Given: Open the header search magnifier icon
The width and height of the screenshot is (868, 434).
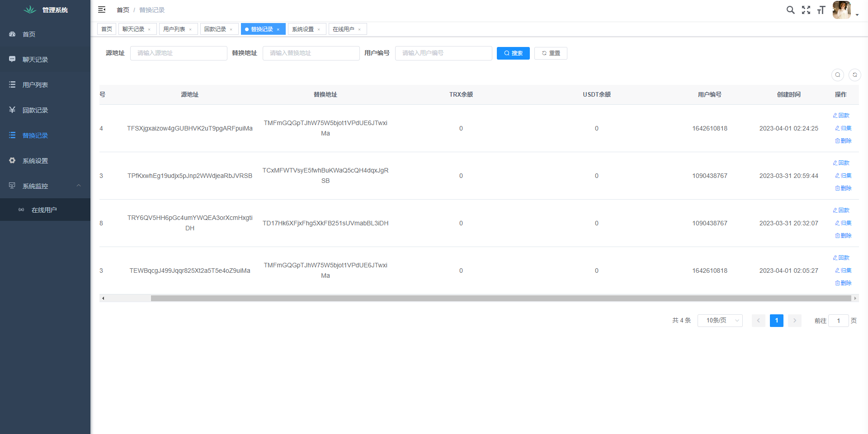Looking at the screenshot, I should (790, 10).
